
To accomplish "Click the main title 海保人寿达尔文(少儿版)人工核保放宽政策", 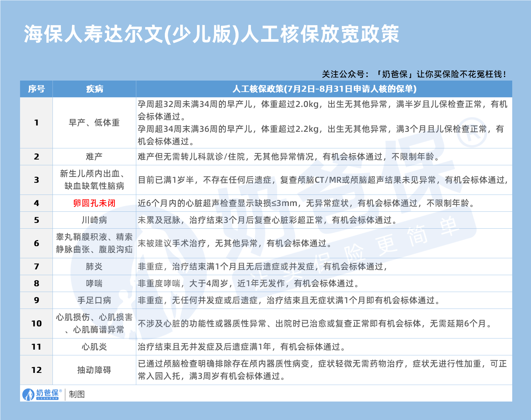I will [210, 34].
